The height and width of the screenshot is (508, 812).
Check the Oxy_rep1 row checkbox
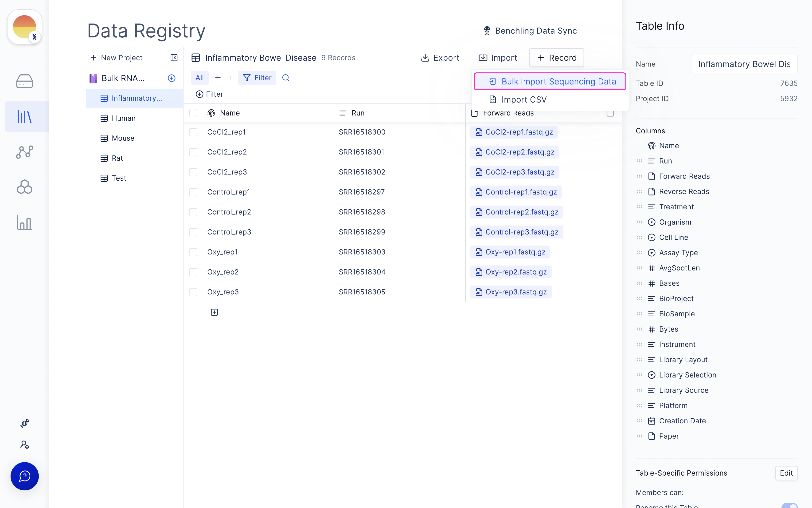click(193, 252)
